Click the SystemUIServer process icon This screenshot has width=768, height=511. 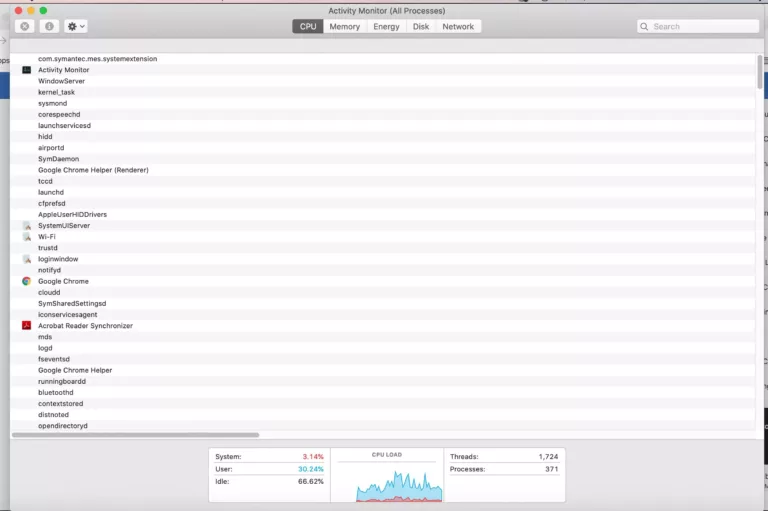[x=27, y=226]
